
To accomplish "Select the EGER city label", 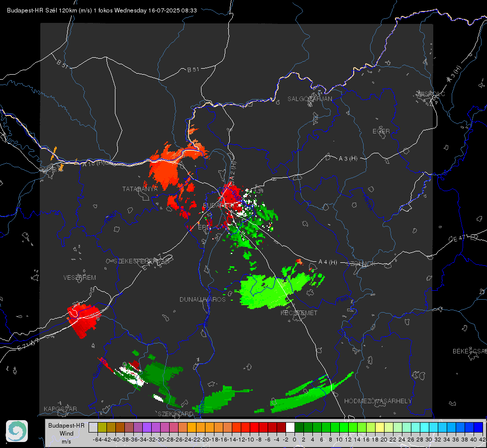I will click(381, 131).
